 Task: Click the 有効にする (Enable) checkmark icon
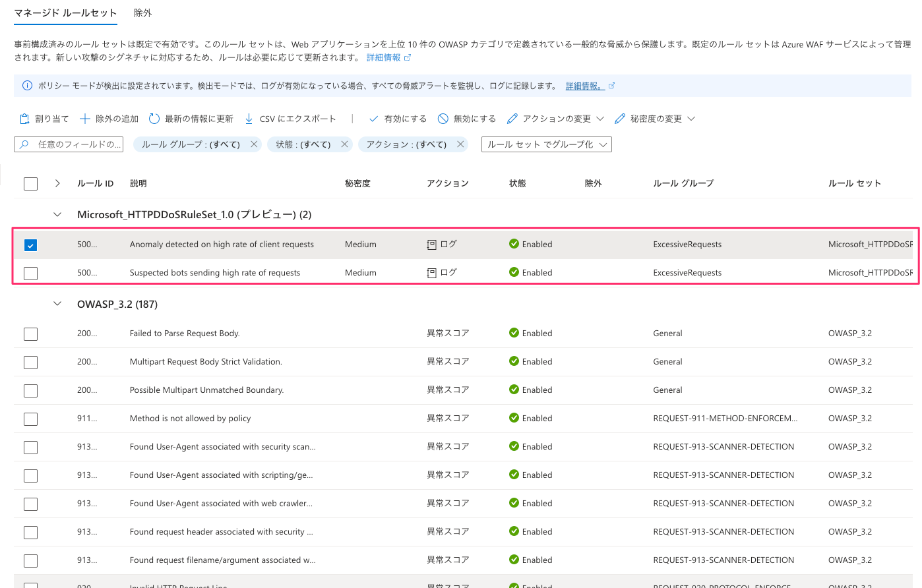(373, 118)
